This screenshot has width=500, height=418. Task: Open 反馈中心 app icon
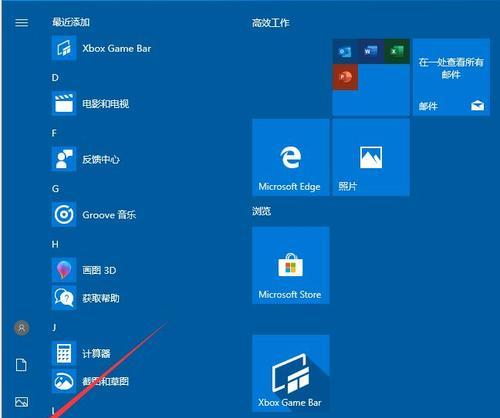pyautogui.click(x=64, y=159)
